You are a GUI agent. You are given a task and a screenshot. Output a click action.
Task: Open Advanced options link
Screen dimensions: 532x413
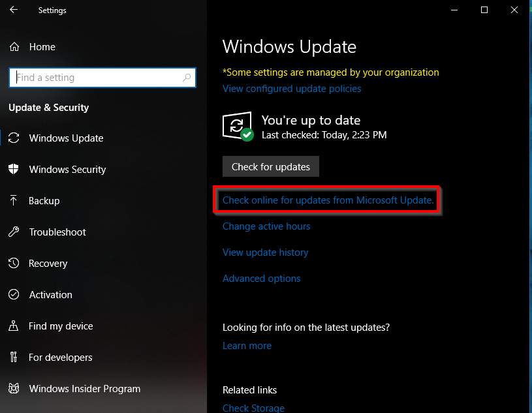point(262,279)
